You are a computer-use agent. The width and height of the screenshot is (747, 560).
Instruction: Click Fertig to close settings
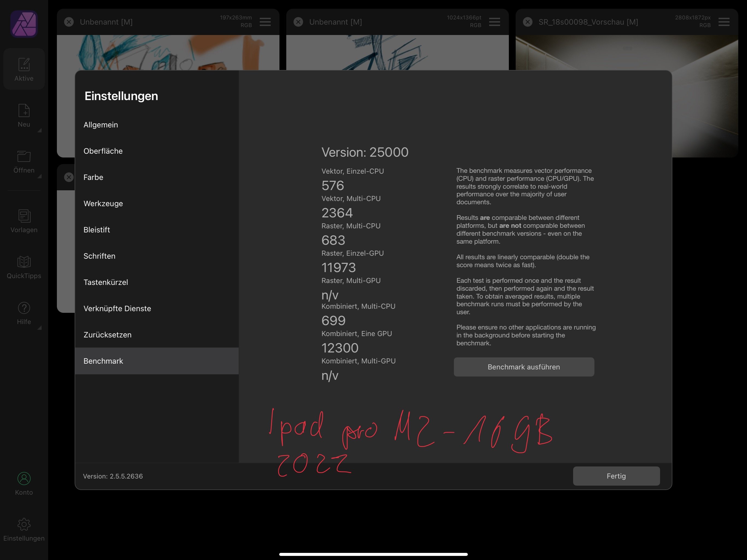[616, 476]
